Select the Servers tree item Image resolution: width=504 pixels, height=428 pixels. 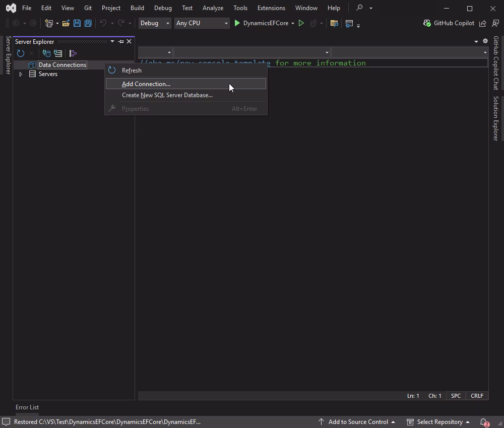tap(48, 74)
